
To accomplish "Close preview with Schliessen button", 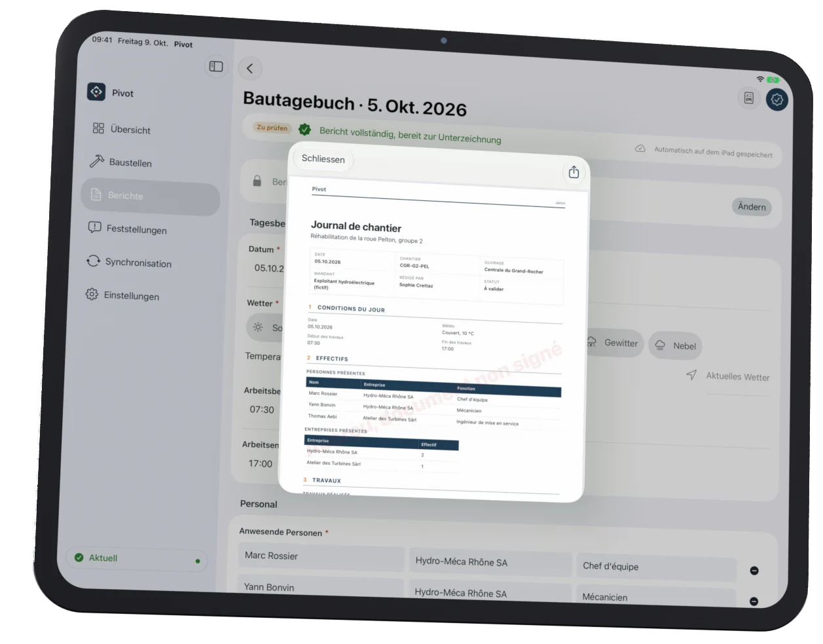I will [323, 158].
